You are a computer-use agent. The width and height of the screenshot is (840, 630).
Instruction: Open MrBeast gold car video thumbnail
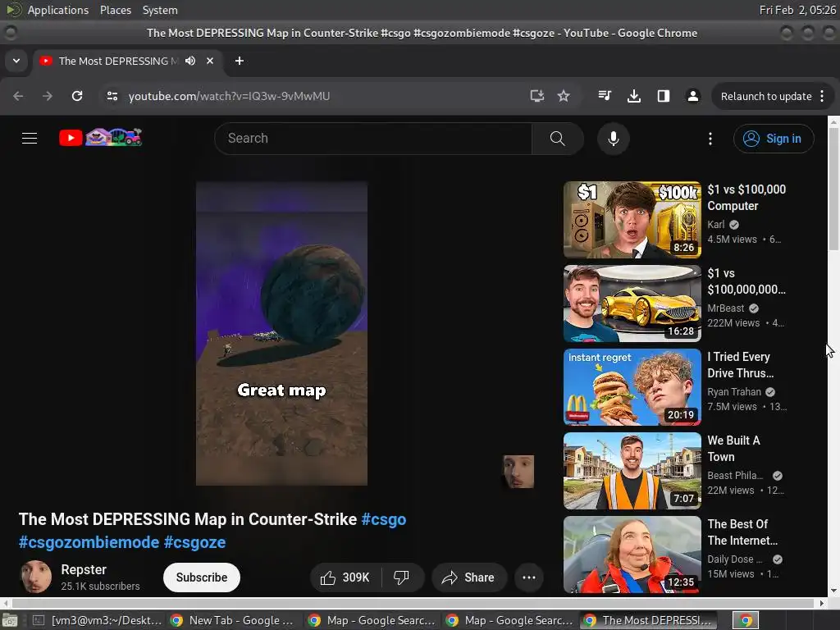click(x=632, y=304)
